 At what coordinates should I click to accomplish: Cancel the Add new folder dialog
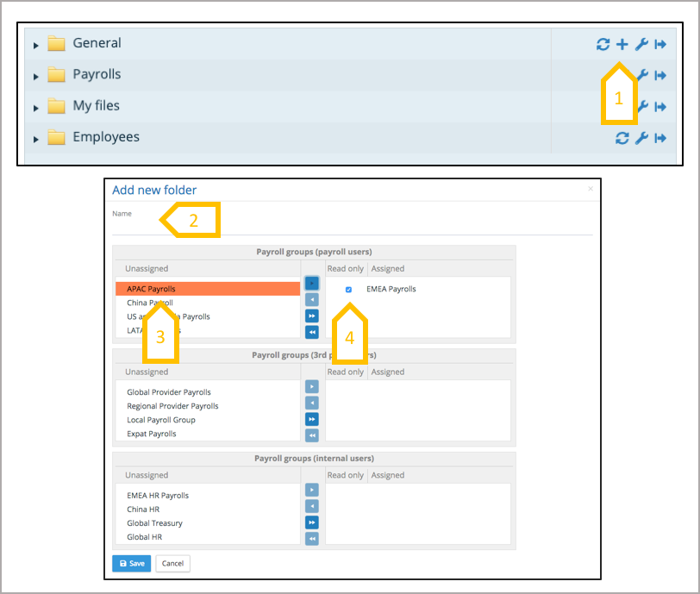pos(172,563)
